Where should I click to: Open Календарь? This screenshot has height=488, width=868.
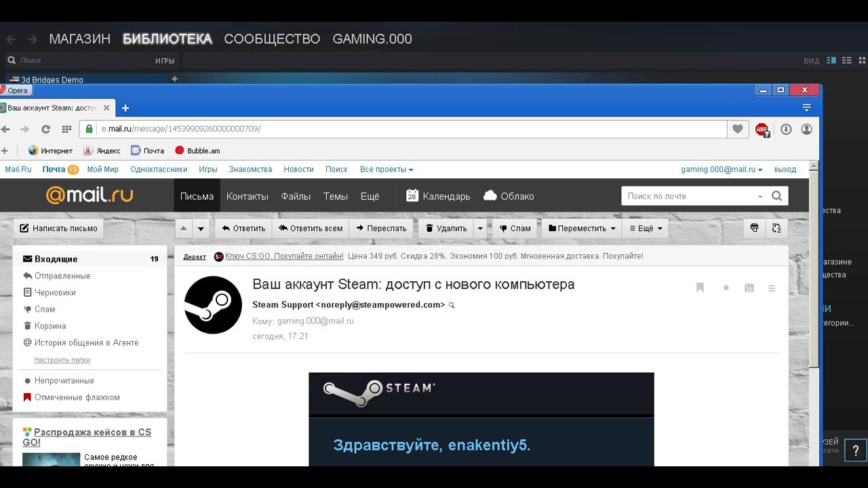[438, 196]
